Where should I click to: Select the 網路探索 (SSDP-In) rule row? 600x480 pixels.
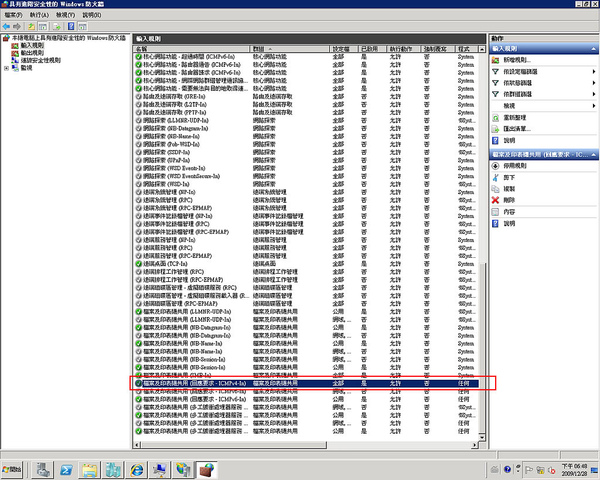click(x=306, y=152)
